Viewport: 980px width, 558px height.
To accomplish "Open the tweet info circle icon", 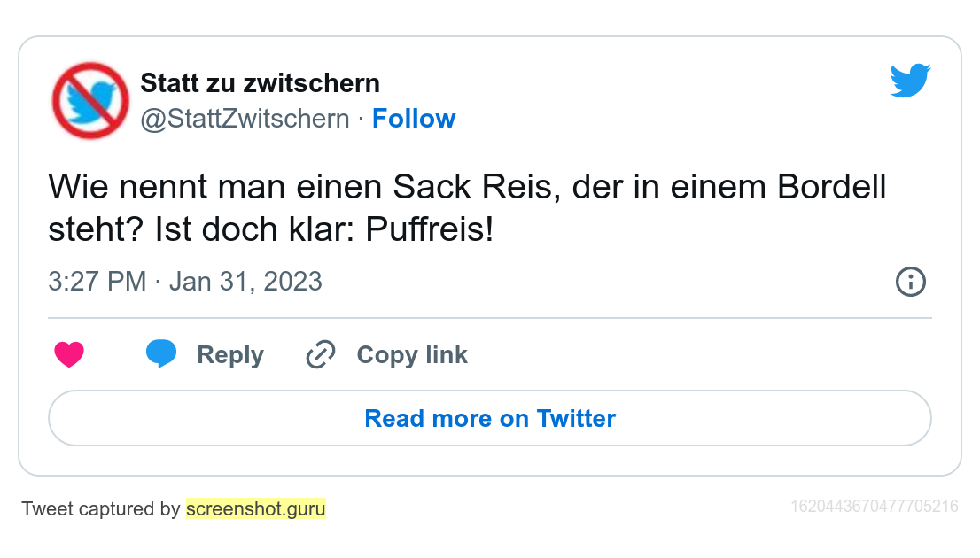I will point(910,282).
